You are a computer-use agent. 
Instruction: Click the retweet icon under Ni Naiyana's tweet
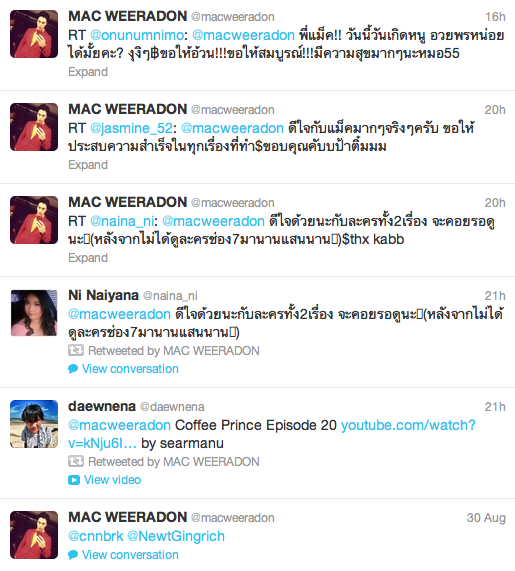click(x=76, y=350)
